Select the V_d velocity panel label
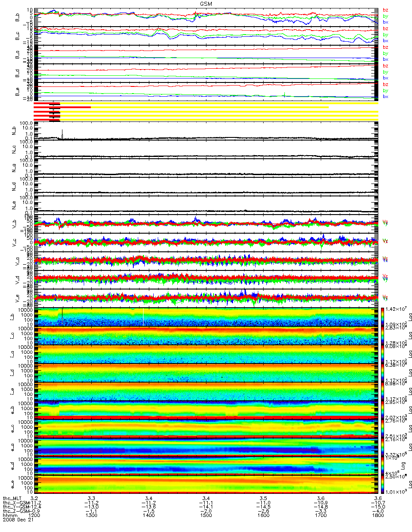The width and height of the screenshot is (412, 532). pos(17,279)
